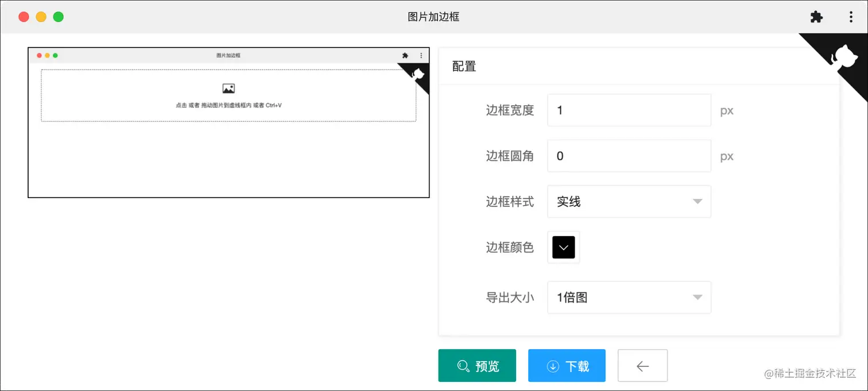Click the back arrow button

[x=642, y=366]
